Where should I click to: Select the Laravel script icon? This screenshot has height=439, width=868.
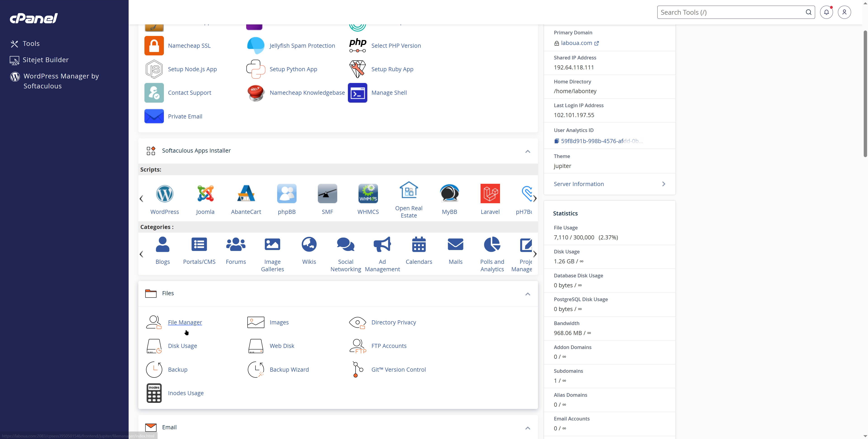click(490, 193)
